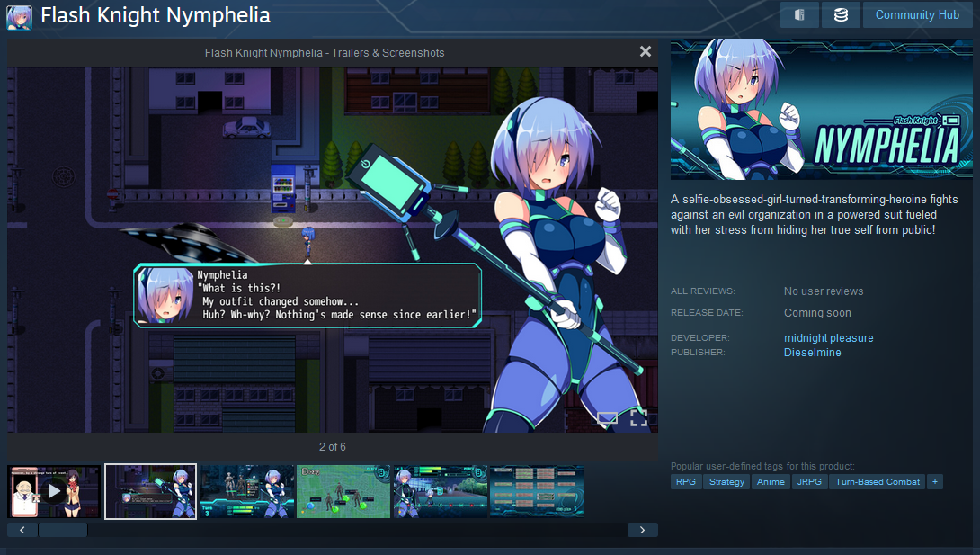The image size is (980, 555).
Task: Click the widescreen view icon on screenshot
Action: coord(607,418)
